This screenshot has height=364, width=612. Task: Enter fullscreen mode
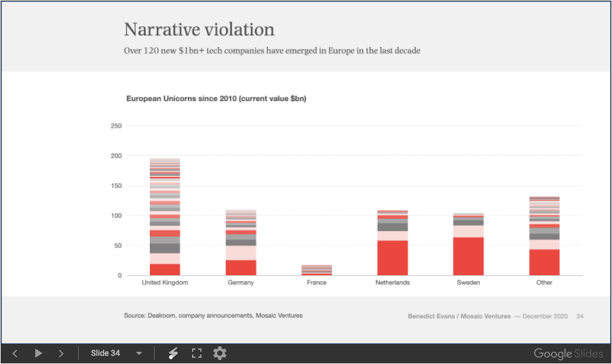pos(197,353)
